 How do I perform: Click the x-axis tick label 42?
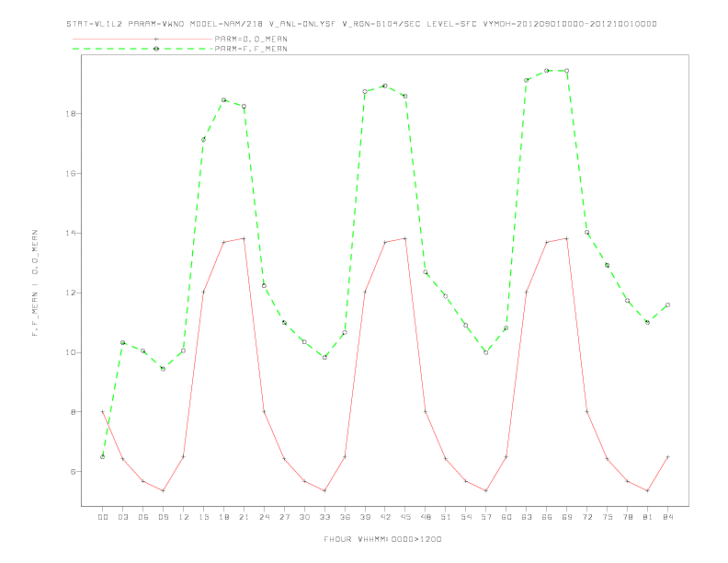click(385, 517)
